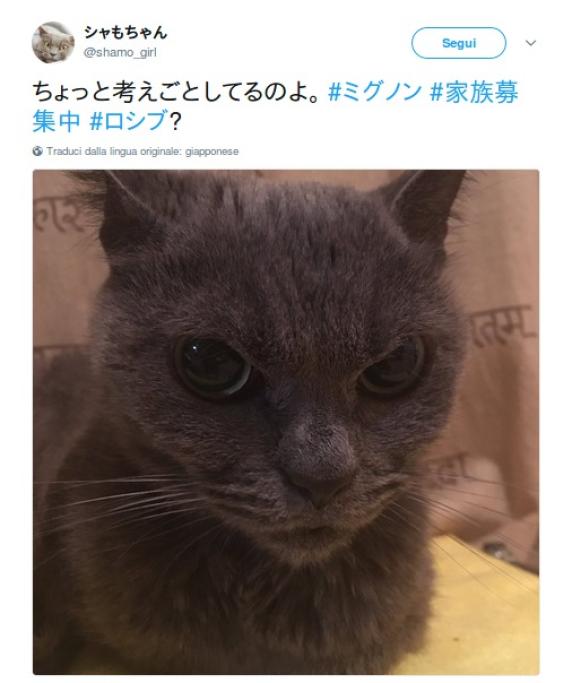
Task: Open the @shamo_girl handle link
Action: point(120,53)
